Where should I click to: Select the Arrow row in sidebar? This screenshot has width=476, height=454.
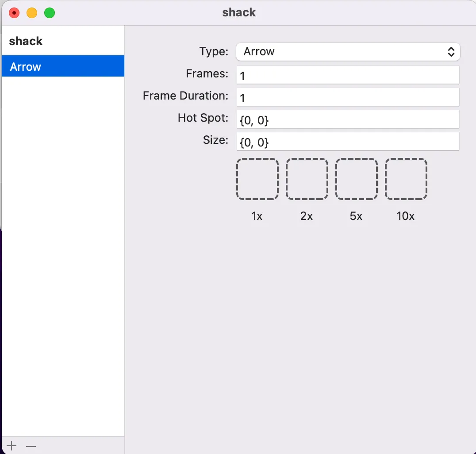(63, 66)
